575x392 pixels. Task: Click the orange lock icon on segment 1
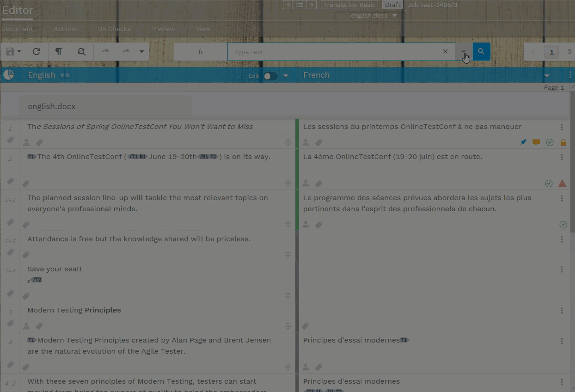pyautogui.click(x=563, y=142)
